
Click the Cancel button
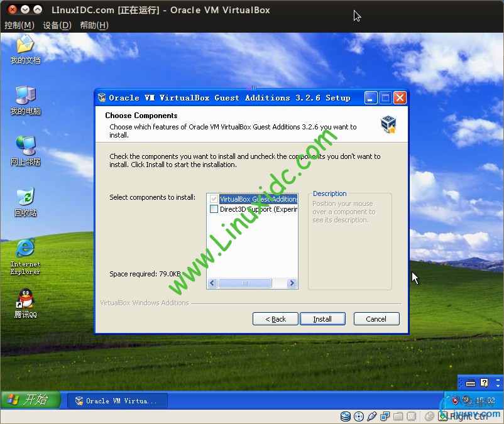click(376, 319)
